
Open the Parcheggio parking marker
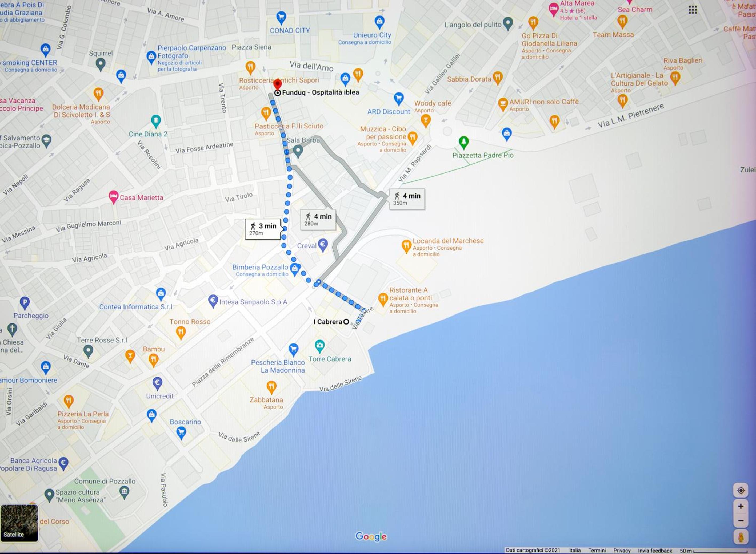[x=25, y=303]
